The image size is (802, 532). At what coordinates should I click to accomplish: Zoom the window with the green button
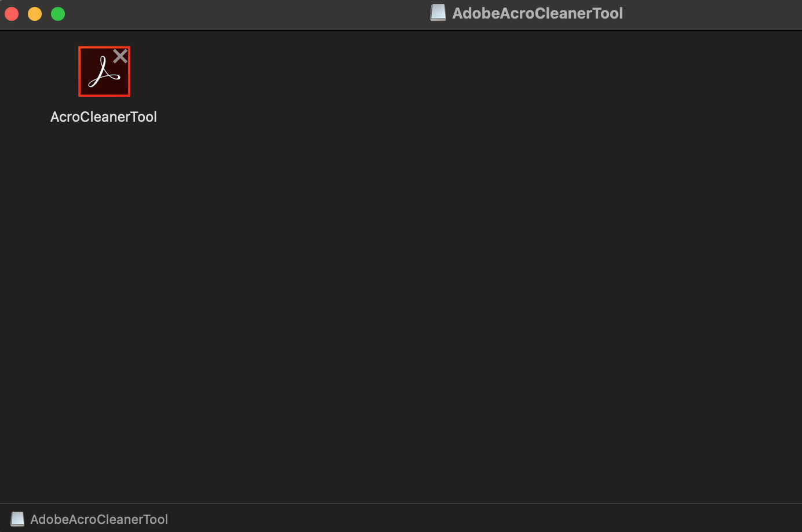pyautogui.click(x=58, y=14)
